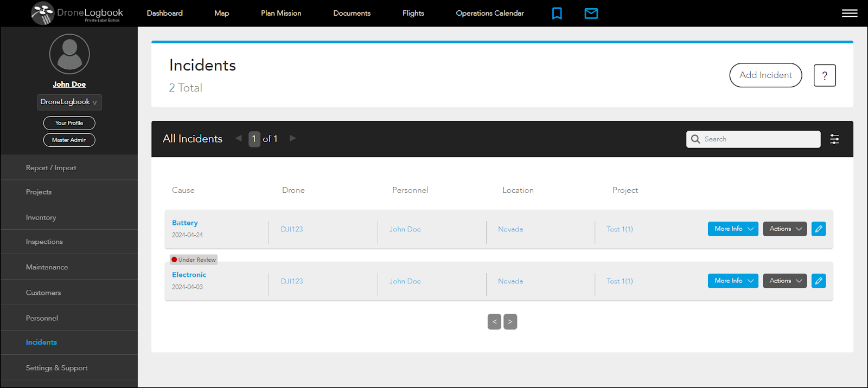Open Nevada location in Electronic row
This screenshot has width=868, height=388.
tap(510, 281)
